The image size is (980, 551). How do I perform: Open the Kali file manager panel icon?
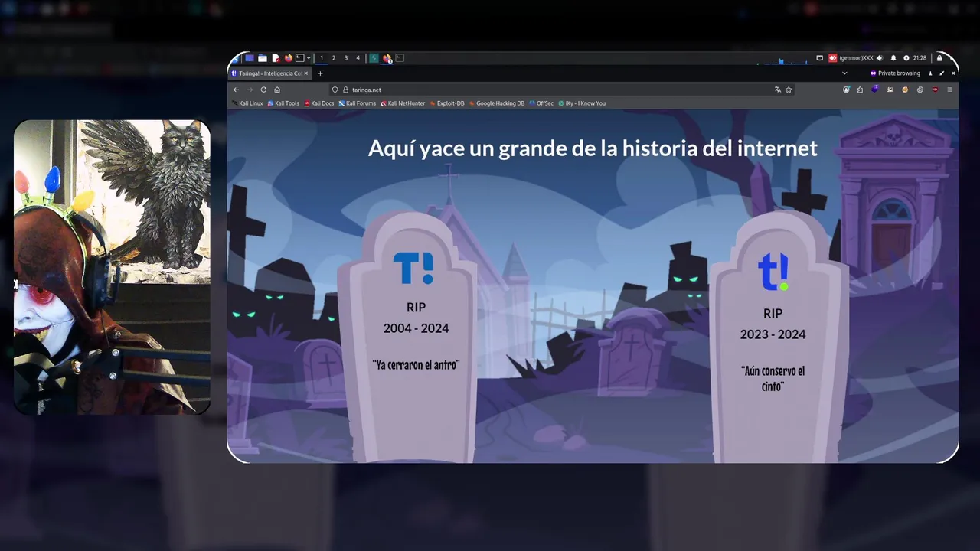(263, 58)
